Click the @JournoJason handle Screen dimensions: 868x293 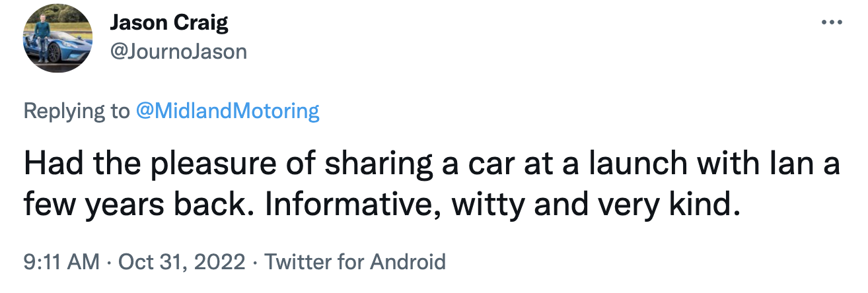[x=178, y=51]
